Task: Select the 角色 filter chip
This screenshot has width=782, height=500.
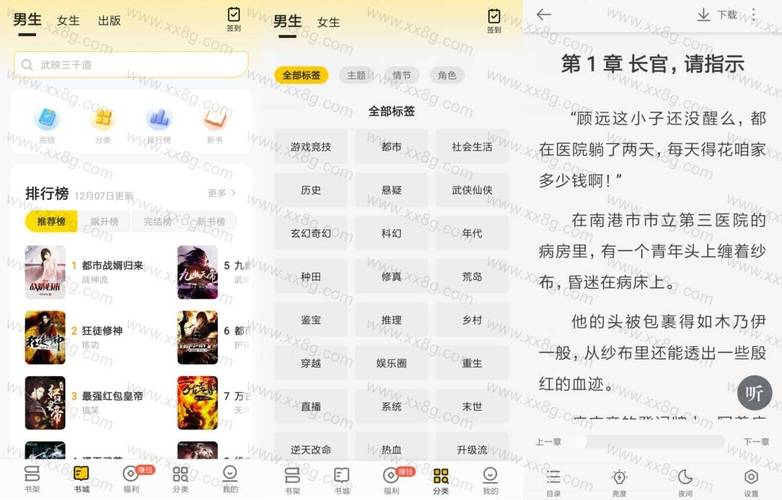Action: point(446,75)
